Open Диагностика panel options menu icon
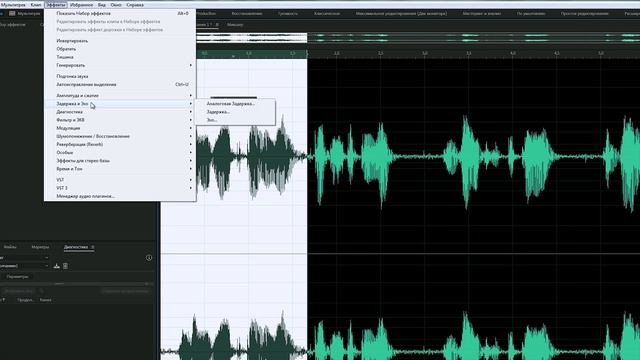 coord(93,247)
